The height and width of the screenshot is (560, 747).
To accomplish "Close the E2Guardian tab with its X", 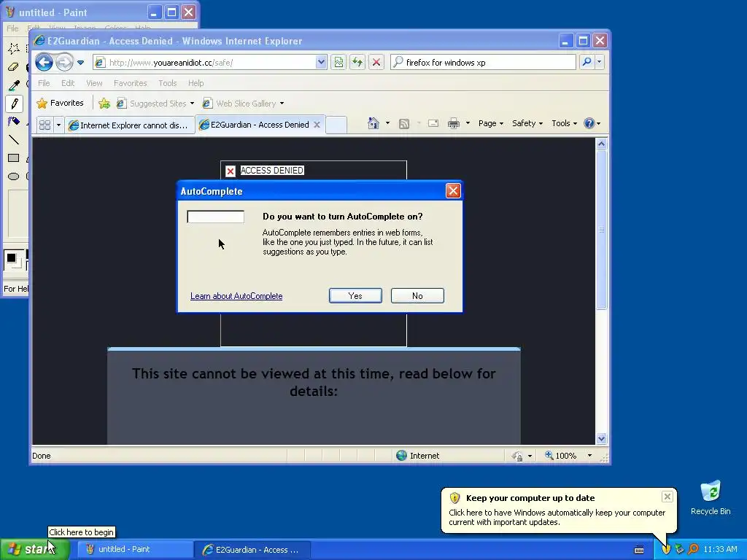I will pos(317,124).
